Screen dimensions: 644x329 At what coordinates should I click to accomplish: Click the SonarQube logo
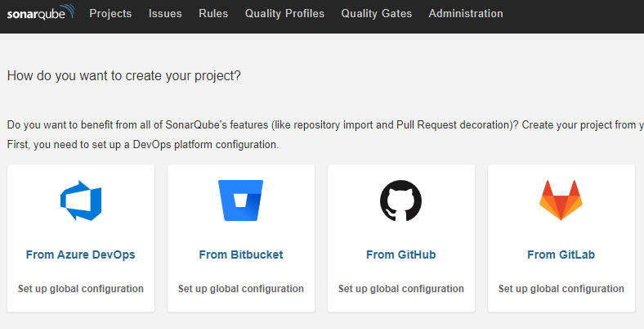point(40,14)
